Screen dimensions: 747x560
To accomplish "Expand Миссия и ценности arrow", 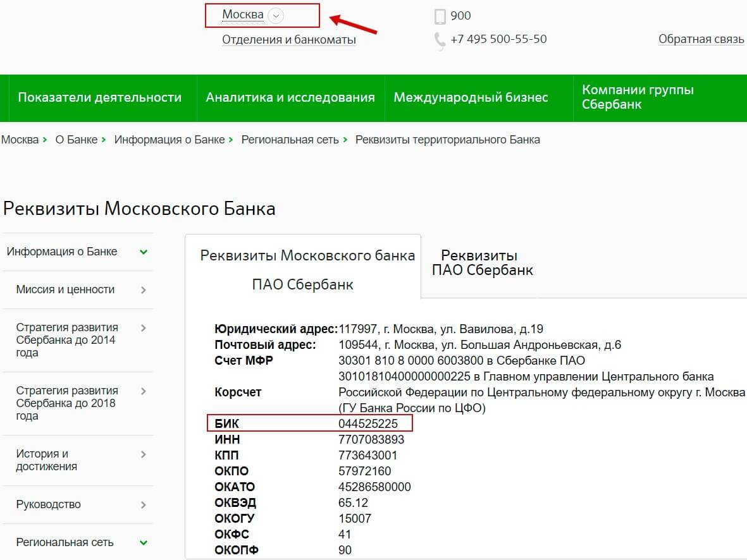I will (144, 290).
